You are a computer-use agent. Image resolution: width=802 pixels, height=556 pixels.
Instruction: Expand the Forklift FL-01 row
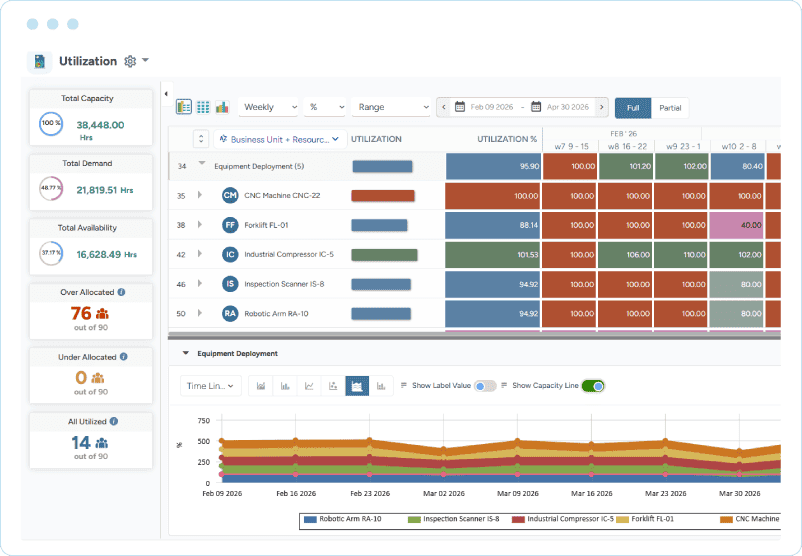coord(200,225)
